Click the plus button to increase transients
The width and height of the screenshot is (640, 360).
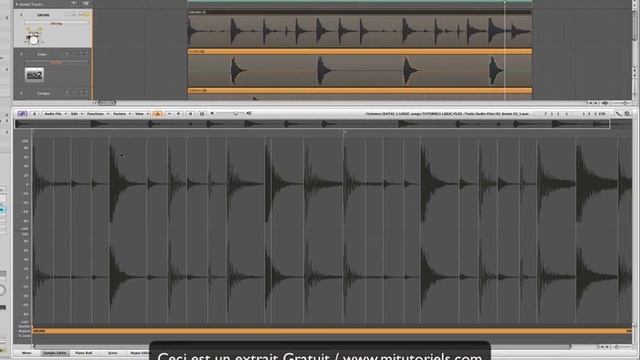pos(178,114)
